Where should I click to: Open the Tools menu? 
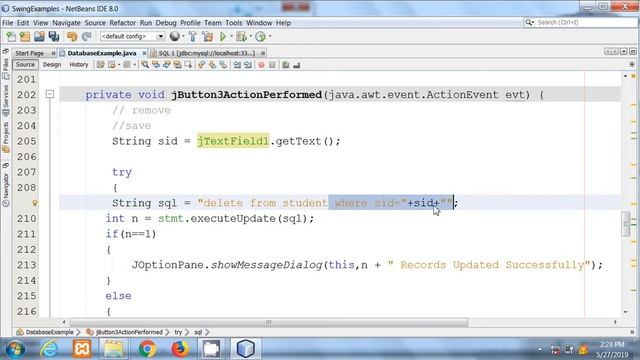(233, 23)
